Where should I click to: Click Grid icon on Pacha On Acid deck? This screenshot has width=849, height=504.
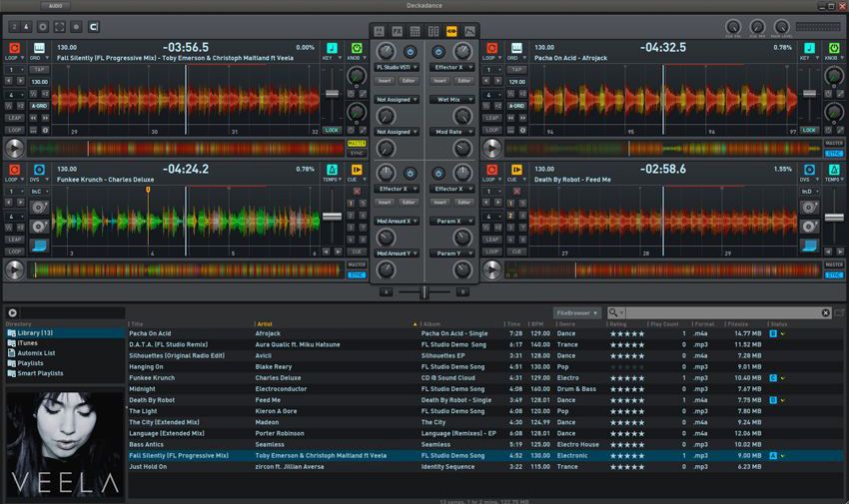(516, 48)
